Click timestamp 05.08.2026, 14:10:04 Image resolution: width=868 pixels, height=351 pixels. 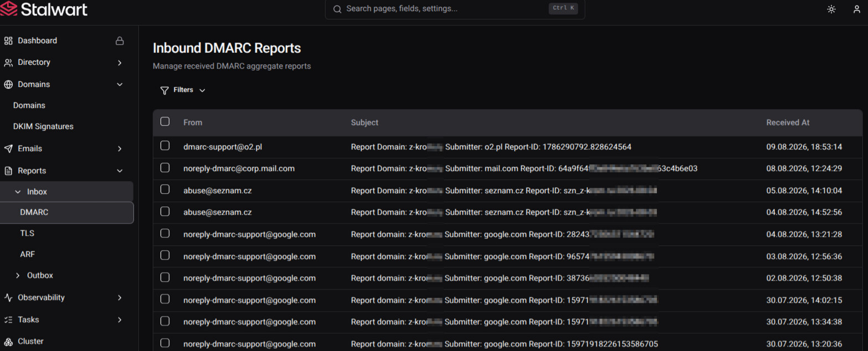(804, 190)
